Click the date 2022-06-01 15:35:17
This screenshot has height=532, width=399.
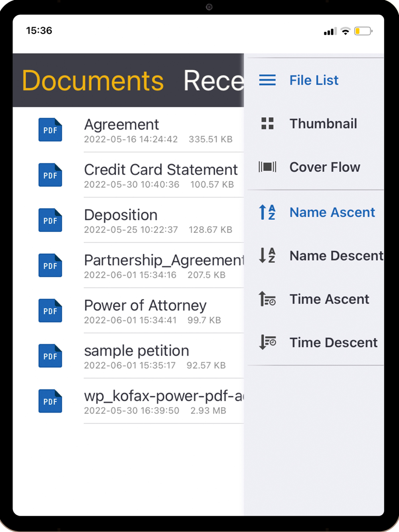pyautogui.click(x=130, y=365)
